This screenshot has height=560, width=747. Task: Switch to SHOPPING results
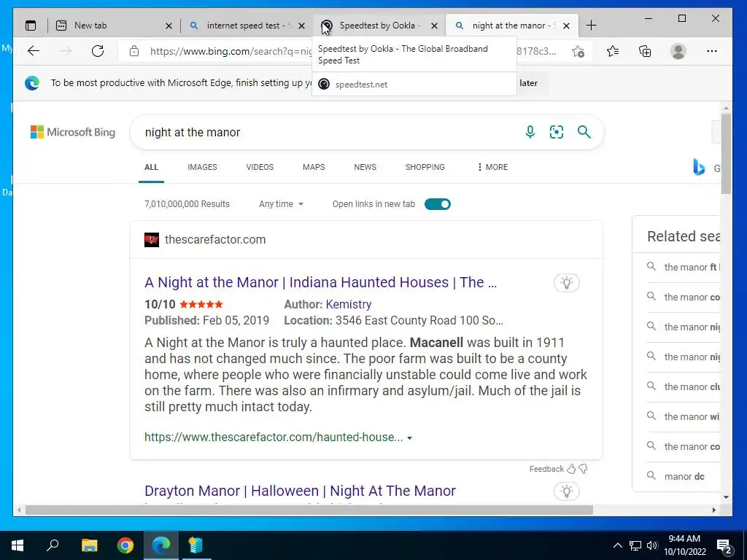(x=425, y=167)
